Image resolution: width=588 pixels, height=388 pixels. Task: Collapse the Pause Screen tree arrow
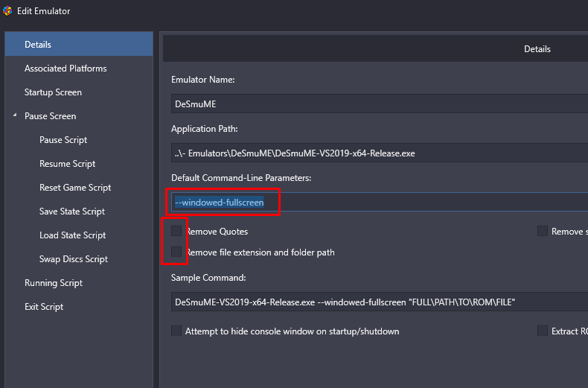click(x=15, y=115)
